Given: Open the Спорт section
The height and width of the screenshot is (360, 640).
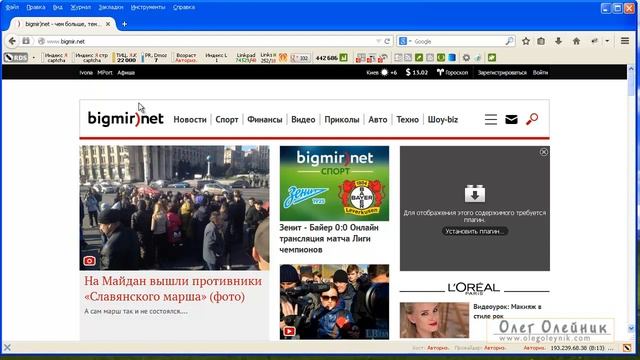Looking at the screenshot, I should 227,120.
